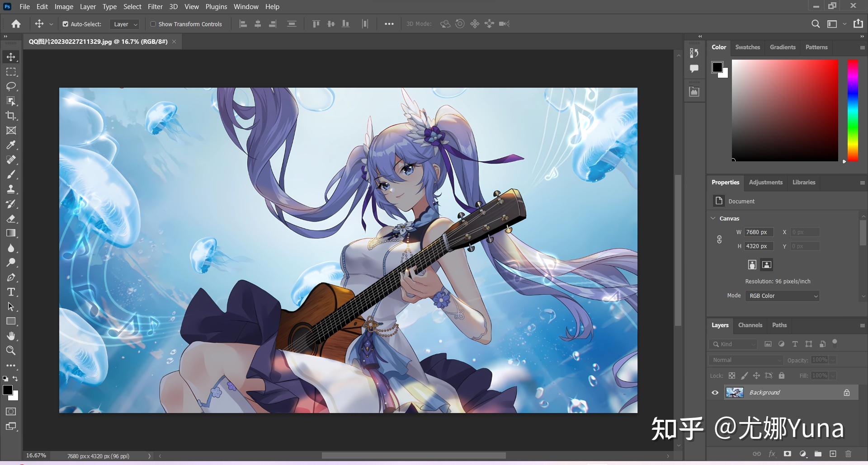The height and width of the screenshot is (465, 868).
Task: Toggle the Auto-Select checkbox
Action: 66,24
